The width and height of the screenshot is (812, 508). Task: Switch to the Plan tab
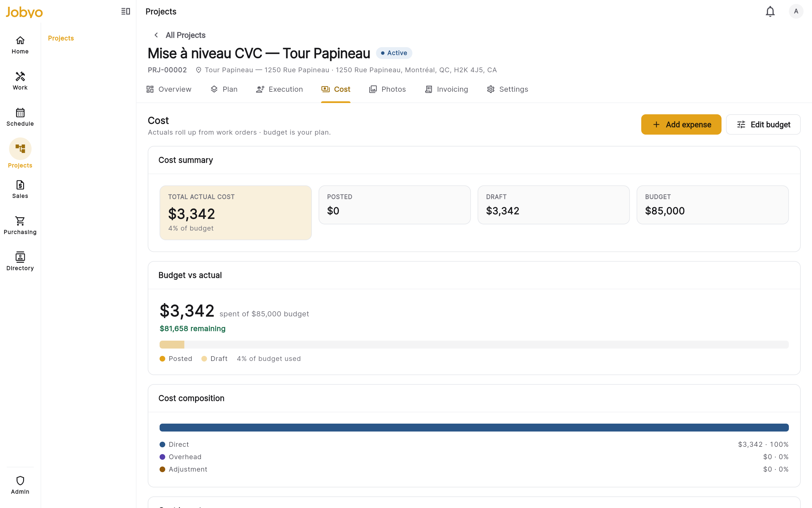pos(224,89)
